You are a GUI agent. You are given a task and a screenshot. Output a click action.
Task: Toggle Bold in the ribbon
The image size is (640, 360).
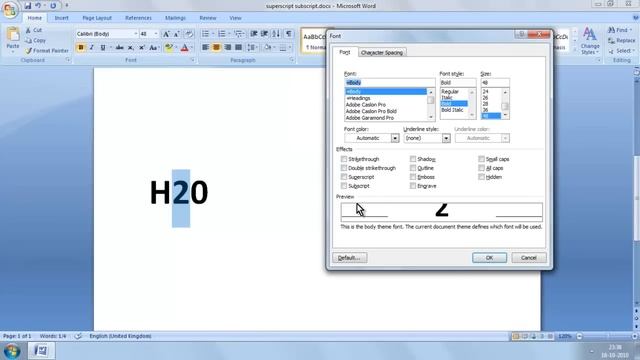point(81,48)
